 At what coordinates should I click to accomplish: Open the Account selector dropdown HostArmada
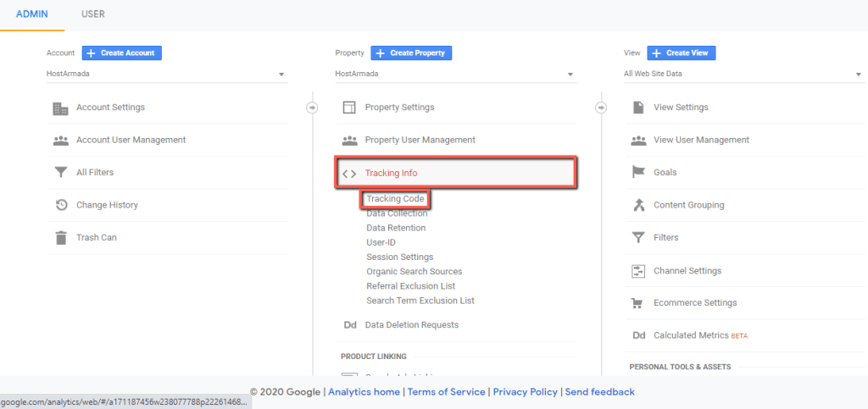167,74
